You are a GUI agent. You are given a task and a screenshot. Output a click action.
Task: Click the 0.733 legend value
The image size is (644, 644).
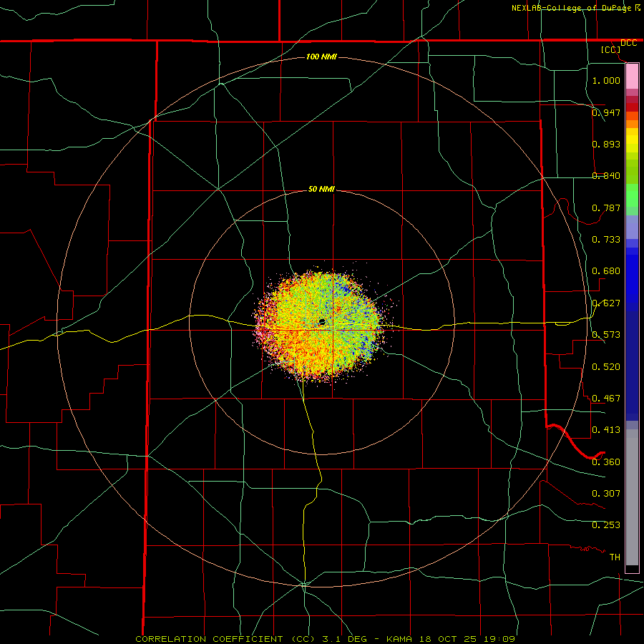coord(606,239)
